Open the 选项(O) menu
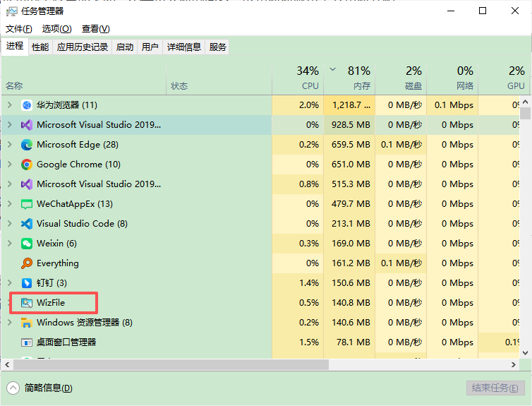 (56, 29)
